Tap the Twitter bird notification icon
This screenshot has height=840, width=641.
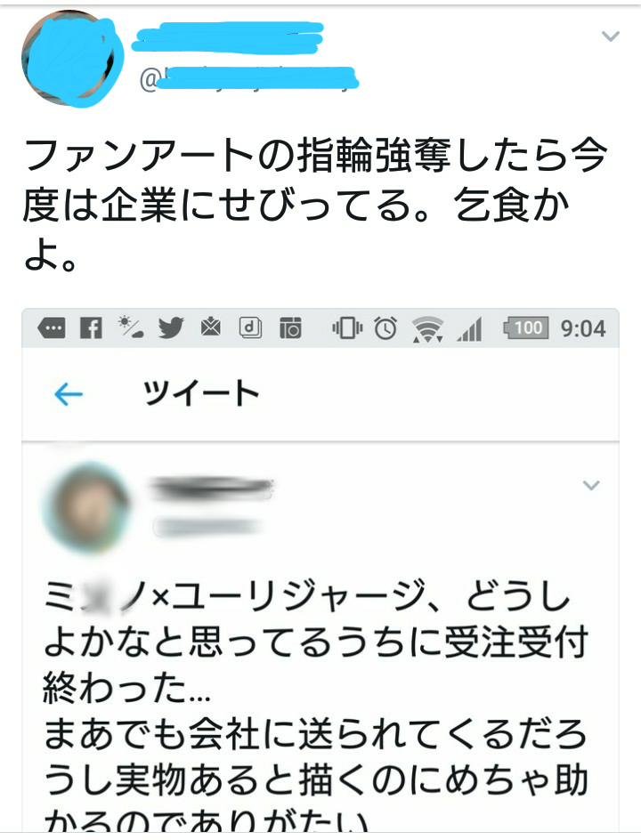(x=171, y=327)
